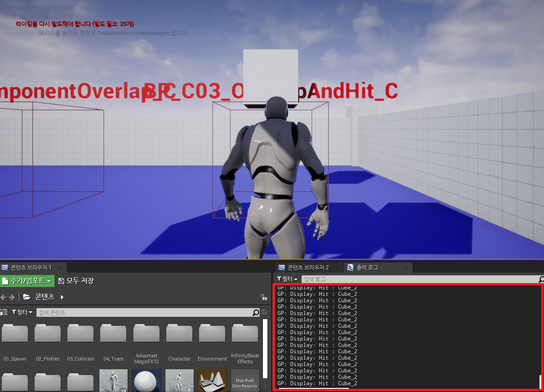Click the open folder icon beside 콘텐츠 path

(x=26, y=297)
